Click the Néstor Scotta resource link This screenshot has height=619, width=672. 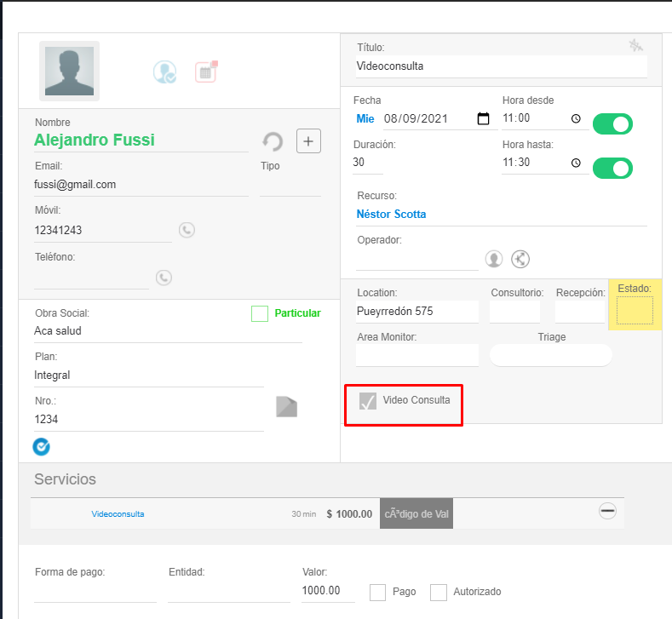tap(391, 215)
